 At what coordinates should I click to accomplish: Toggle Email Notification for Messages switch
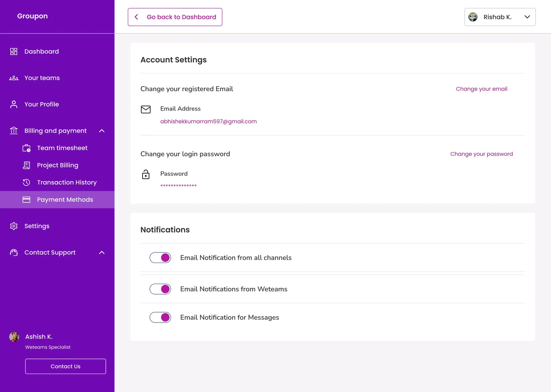[x=160, y=317]
